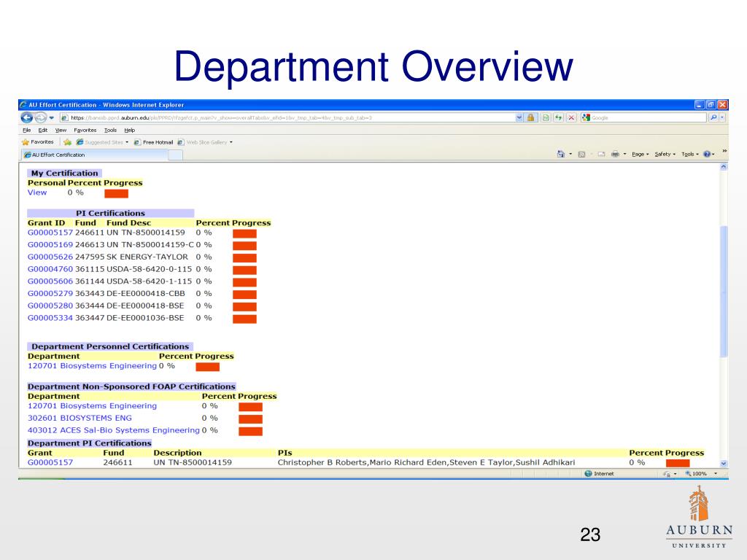
Task: Click the Add to Favorites bar icon
Action: [x=67, y=142]
